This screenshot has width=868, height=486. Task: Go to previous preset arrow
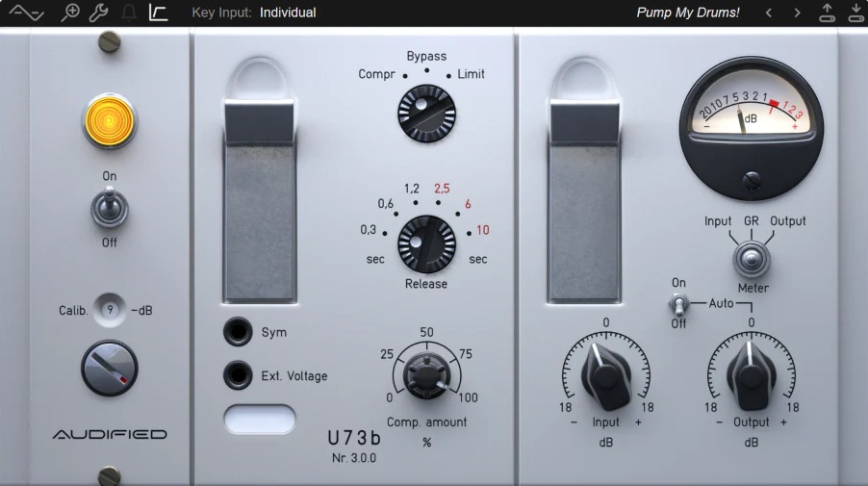pos(769,13)
